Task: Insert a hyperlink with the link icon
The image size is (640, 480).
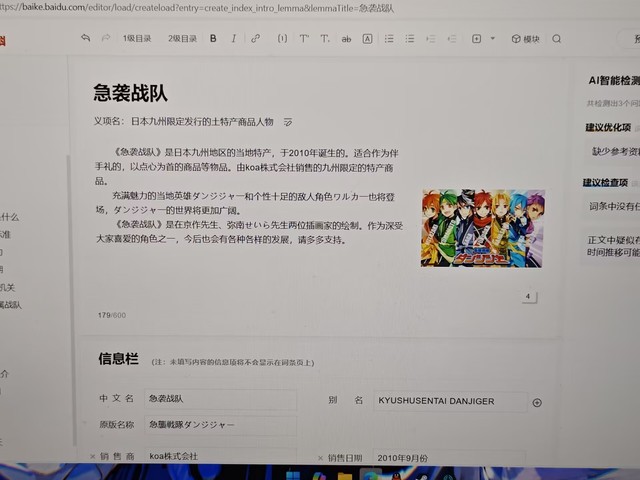Action: coord(256,39)
